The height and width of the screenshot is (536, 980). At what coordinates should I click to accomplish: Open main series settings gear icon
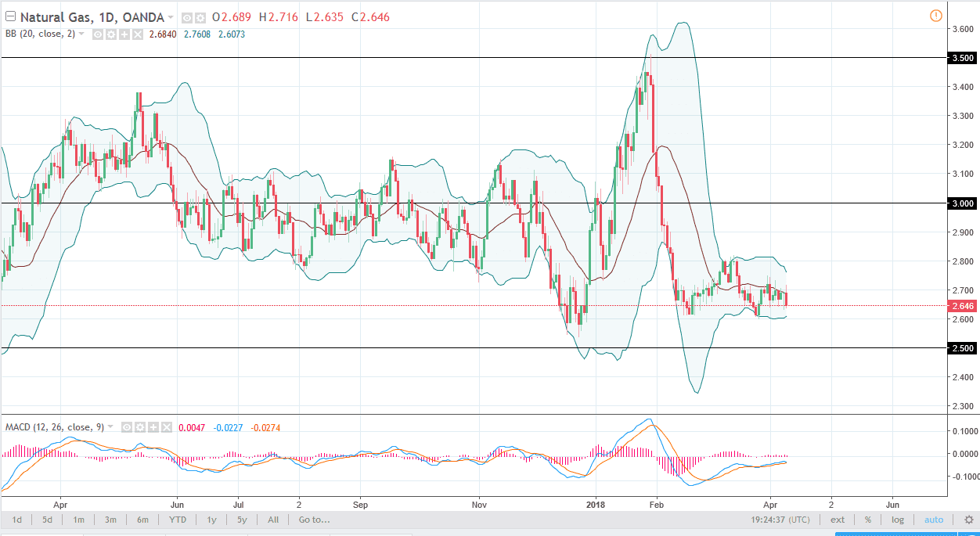tap(200, 18)
